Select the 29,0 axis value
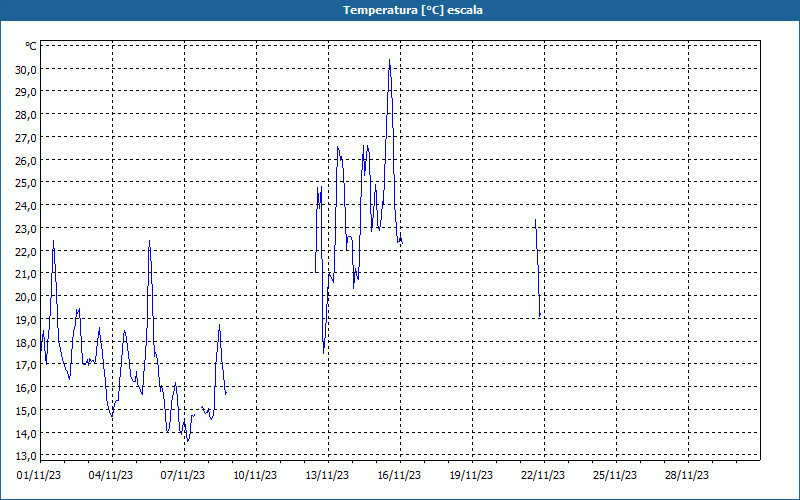This screenshot has height=500, width=800. 26,92
